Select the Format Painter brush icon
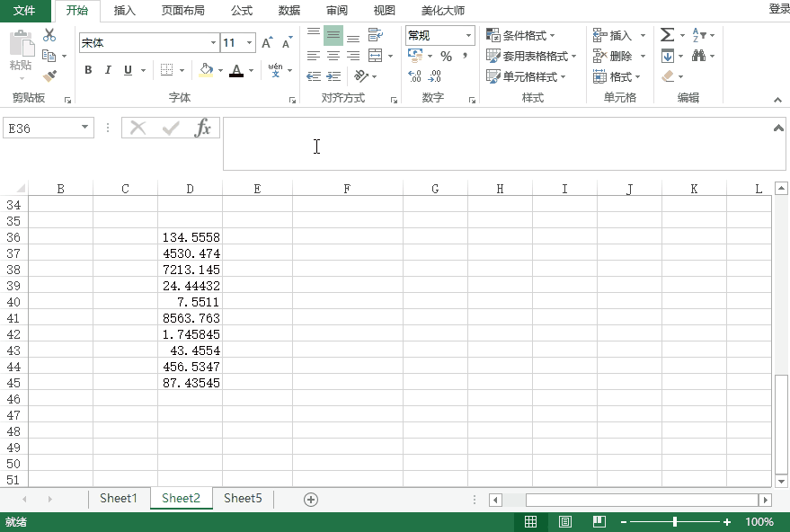 49,76
